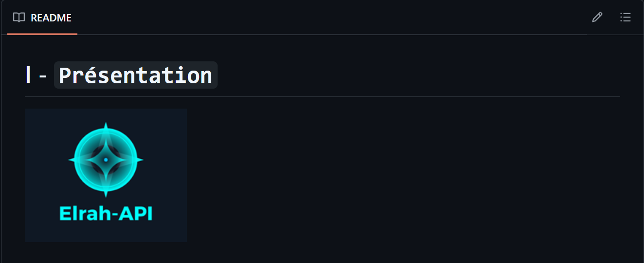This screenshot has height=263, width=644.
Task: Click the orange underline beneath the README tab
Action: (42, 34)
